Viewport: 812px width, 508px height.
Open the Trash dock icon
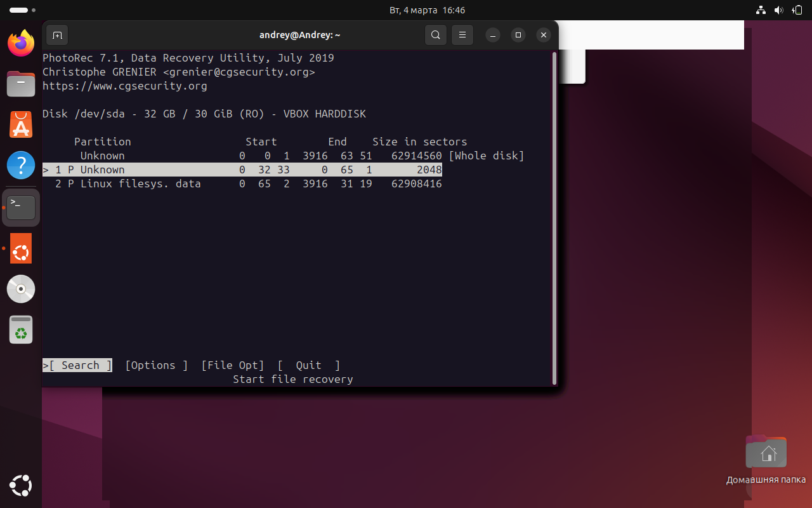pyautogui.click(x=21, y=330)
